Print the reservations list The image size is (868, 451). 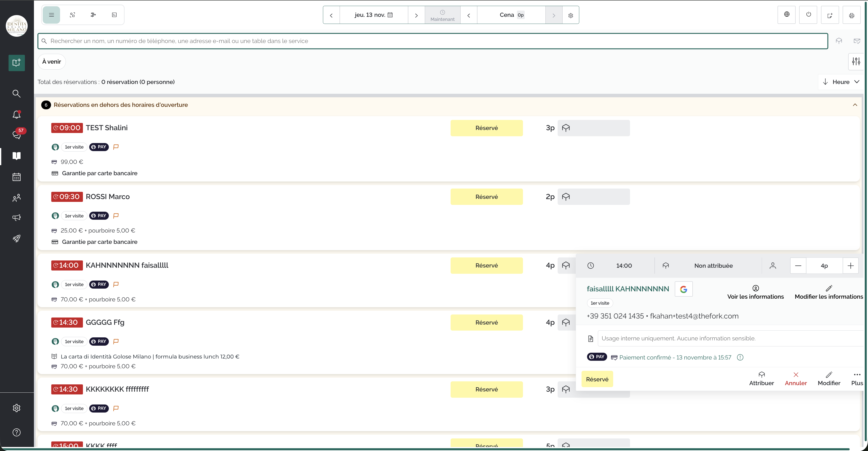coord(851,15)
